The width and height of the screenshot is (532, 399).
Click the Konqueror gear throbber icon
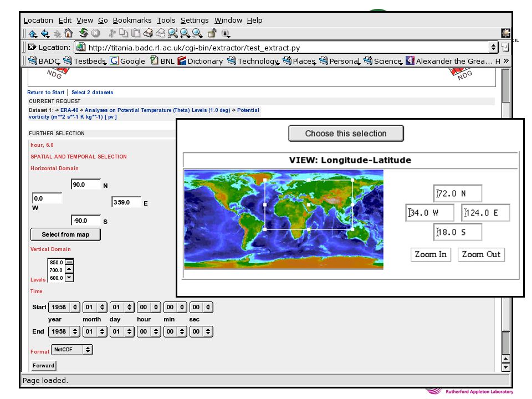pyautogui.click(x=505, y=33)
